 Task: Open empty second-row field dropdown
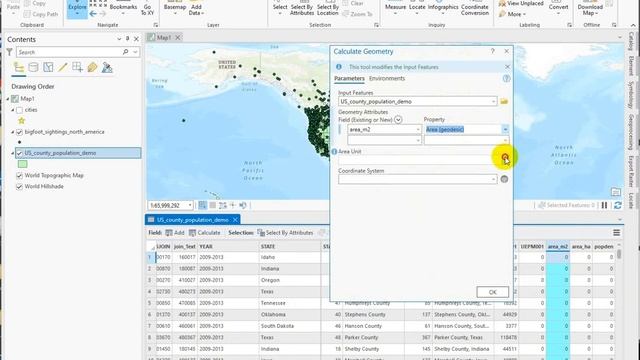point(418,140)
